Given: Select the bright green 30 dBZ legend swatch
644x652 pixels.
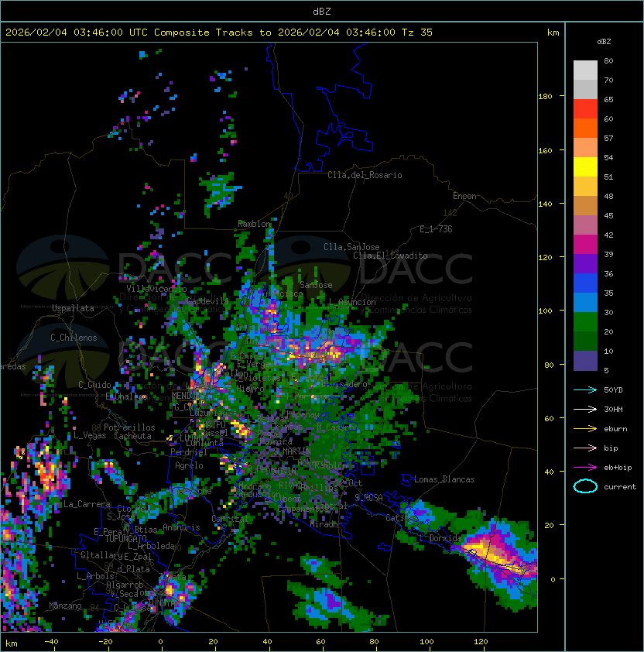Looking at the screenshot, I should tap(585, 322).
